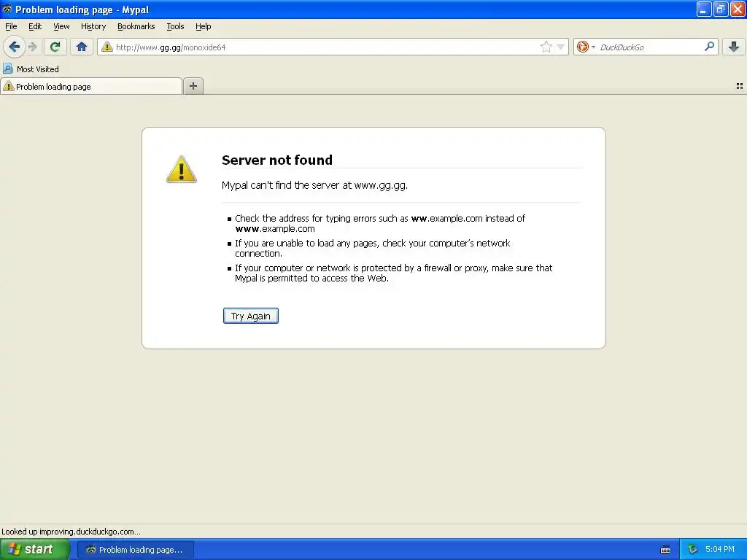Screen dimensions: 747x560
Task: Reload the page with the refresh icon
Action: 55,47
